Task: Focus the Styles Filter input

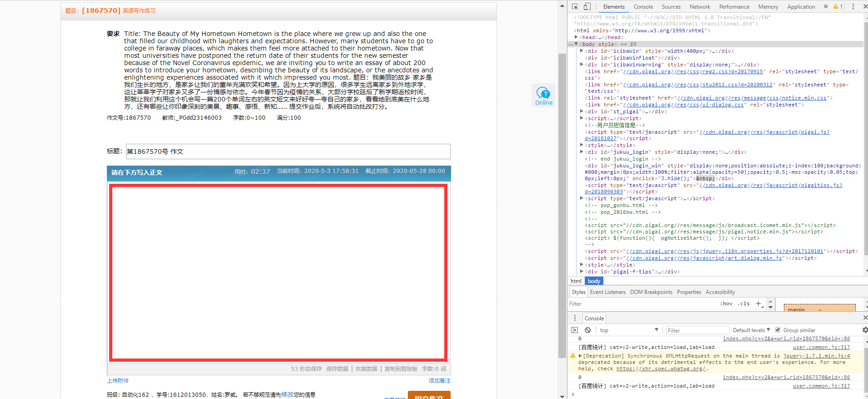Action: [x=641, y=304]
